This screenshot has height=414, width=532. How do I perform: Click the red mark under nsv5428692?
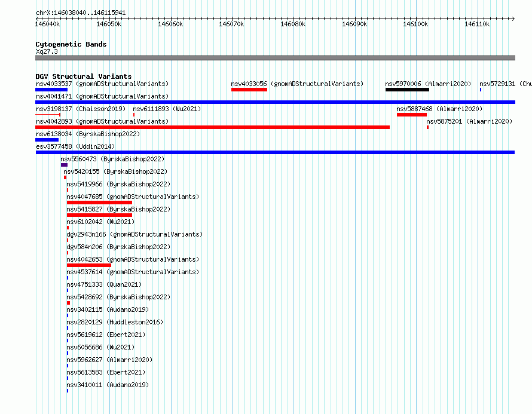68,303
